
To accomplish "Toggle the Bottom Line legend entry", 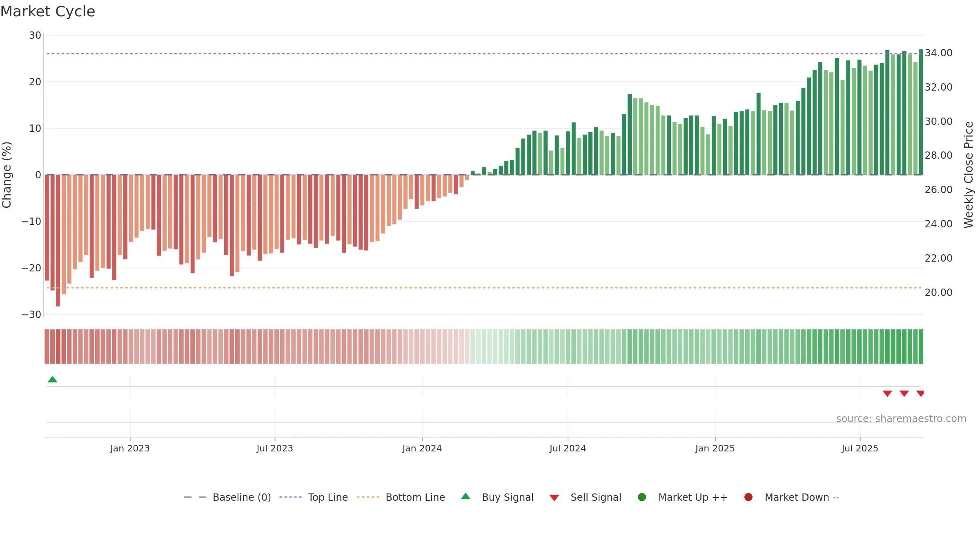I will (401, 497).
